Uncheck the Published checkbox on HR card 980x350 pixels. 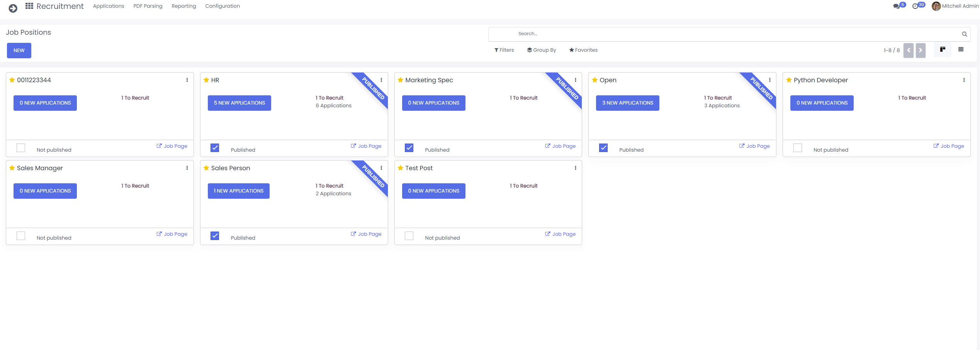(215, 148)
